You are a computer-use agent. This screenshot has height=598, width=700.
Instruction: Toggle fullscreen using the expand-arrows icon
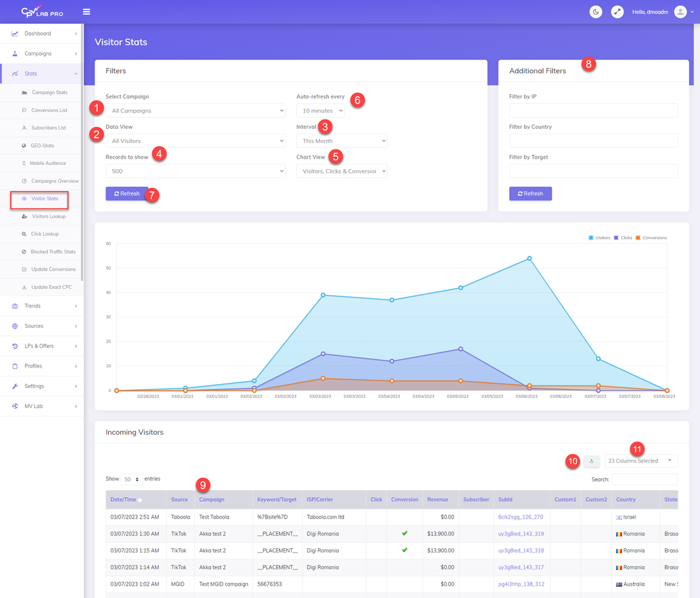pos(617,12)
